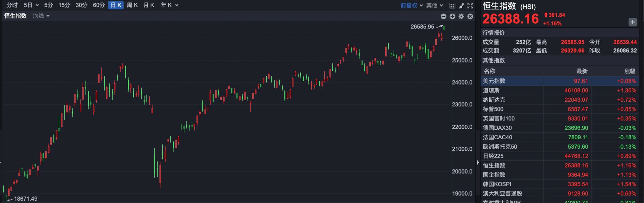
Task: Open the multi-chart grid layout icon
Action: pyautogui.click(x=452, y=5)
